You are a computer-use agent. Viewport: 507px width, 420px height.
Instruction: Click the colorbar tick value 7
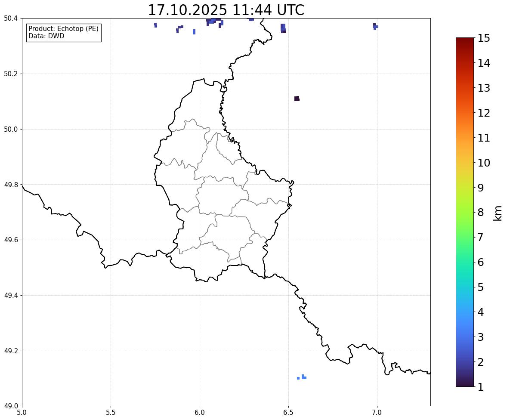481,237
